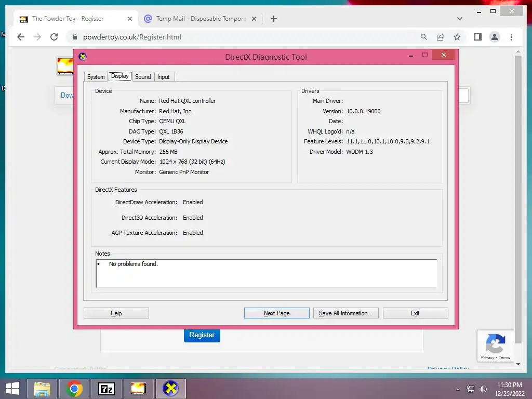This screenshot has height=399, width=532.
Task: Click the Help button
Action: click(116, 313)
